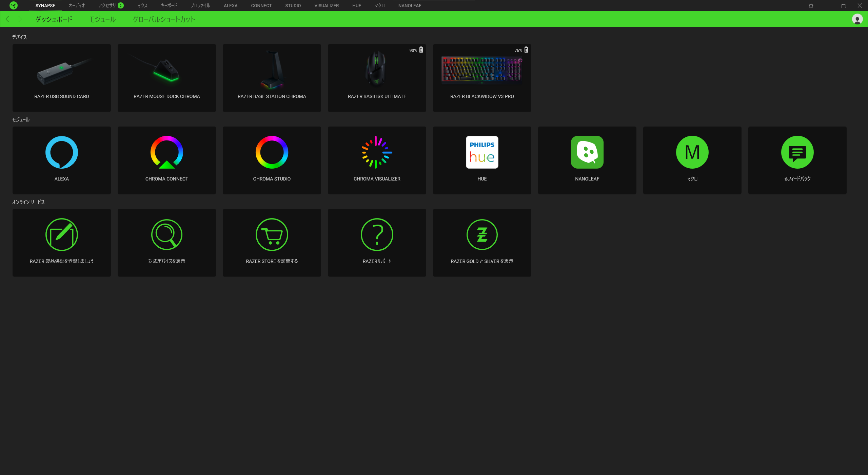
Task: Click the Basilisk Ultimate 90% battery icon
Action: (421, 50)
